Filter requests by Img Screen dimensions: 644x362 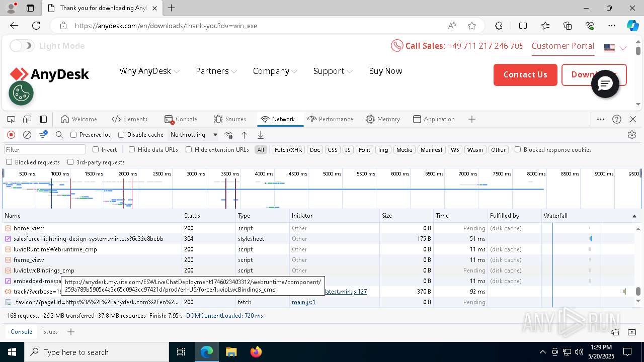(x=383, y=149)
